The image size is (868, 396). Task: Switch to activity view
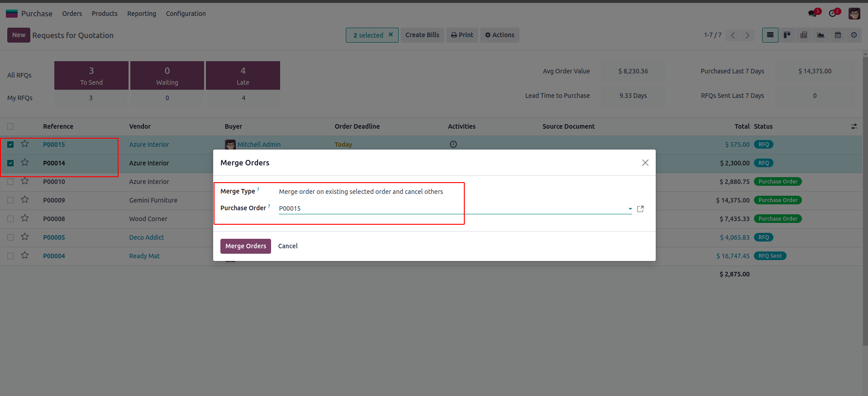[854, 35]
